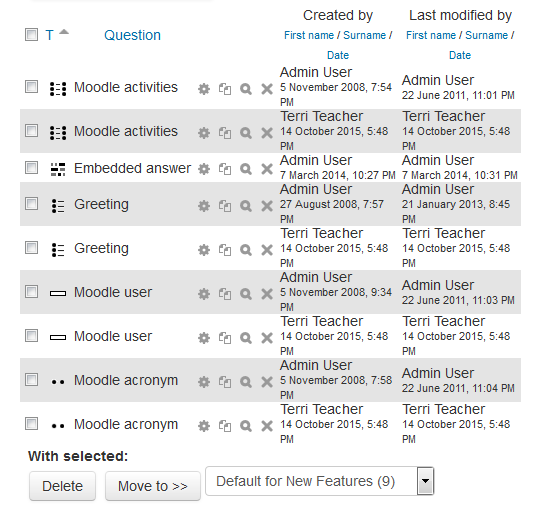
Task: Sort by Question name column header
Action: coord(132,35)
